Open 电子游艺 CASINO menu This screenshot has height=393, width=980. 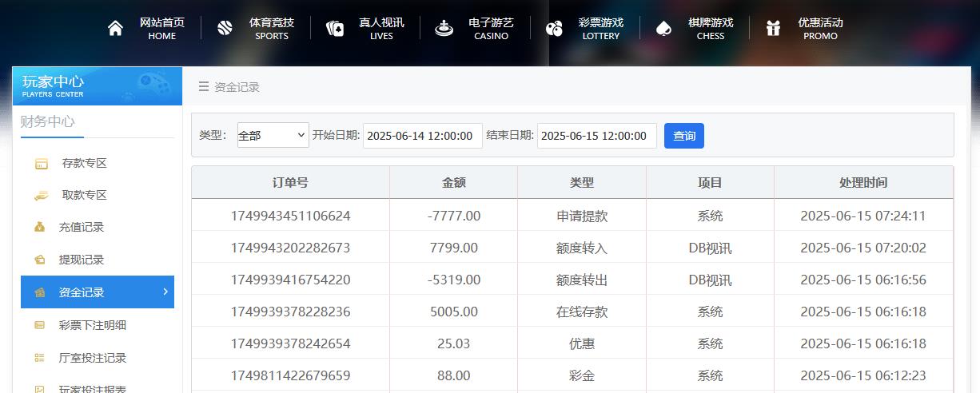(x=491, y=29)
